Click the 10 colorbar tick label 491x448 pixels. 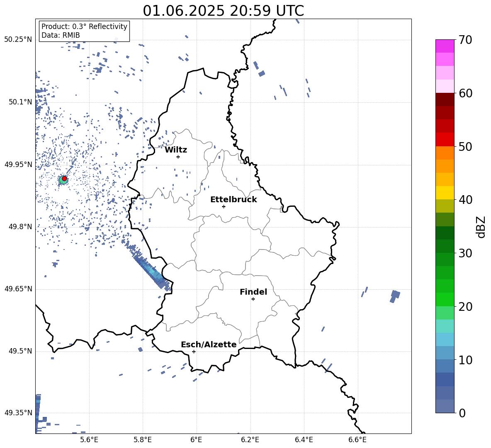coord(465,360)
